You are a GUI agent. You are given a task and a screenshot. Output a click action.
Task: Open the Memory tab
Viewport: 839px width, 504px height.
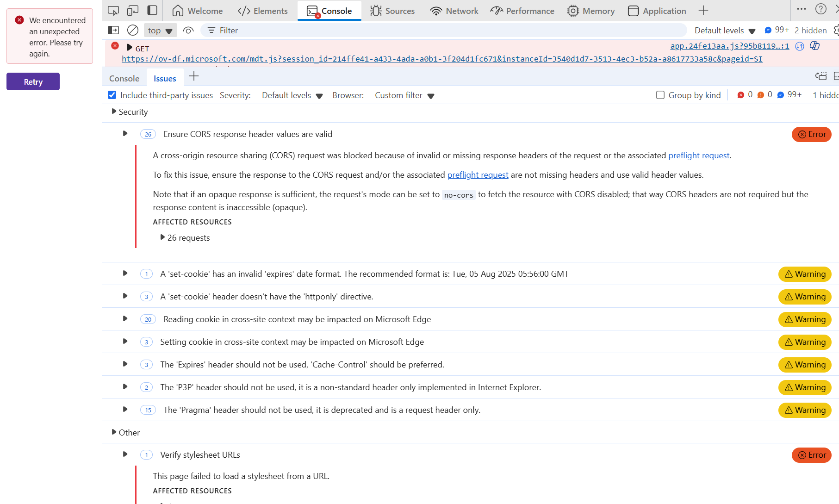click(x=591, y=11)
